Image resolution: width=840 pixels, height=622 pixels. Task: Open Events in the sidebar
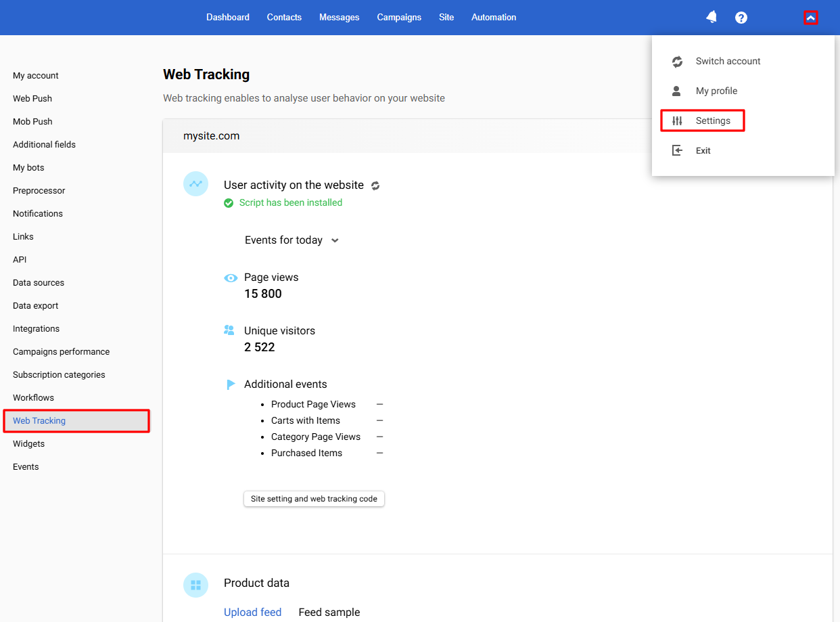pyautogui.click(x=26, y=467)
